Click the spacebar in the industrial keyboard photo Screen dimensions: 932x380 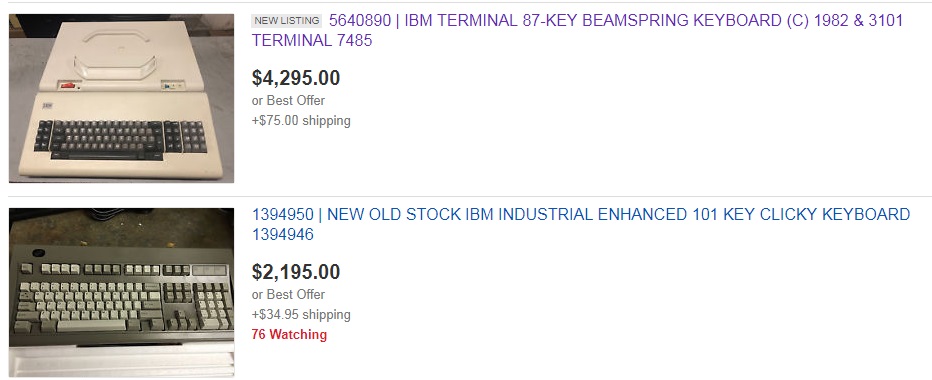tap(91, 325)
